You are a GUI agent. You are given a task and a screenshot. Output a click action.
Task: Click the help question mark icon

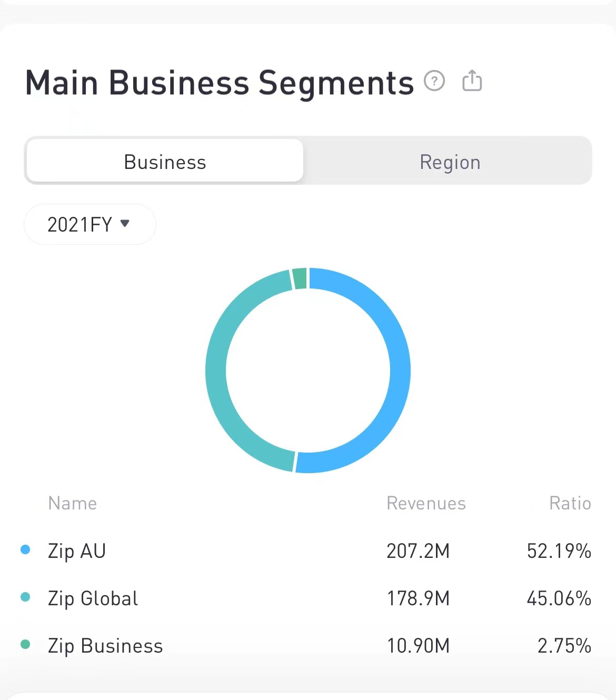click(x=434, y=82)
